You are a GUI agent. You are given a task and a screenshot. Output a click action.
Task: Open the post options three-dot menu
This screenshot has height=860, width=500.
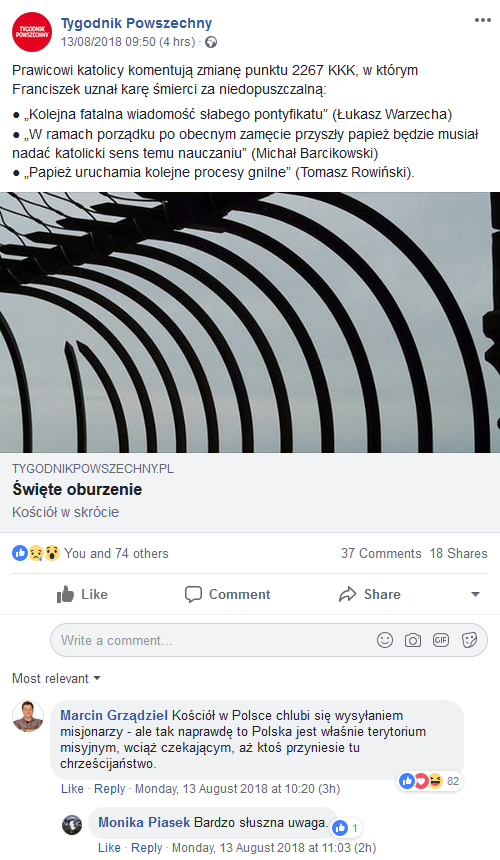click(482, 20)
